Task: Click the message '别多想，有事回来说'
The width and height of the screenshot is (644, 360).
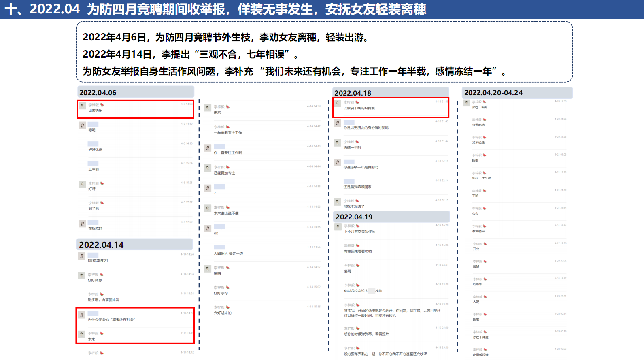Action: point(104,300)
